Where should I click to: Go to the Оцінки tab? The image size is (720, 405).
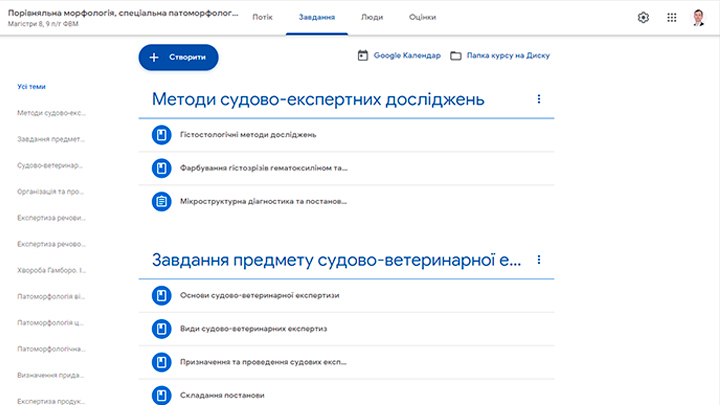pos(422,17)
